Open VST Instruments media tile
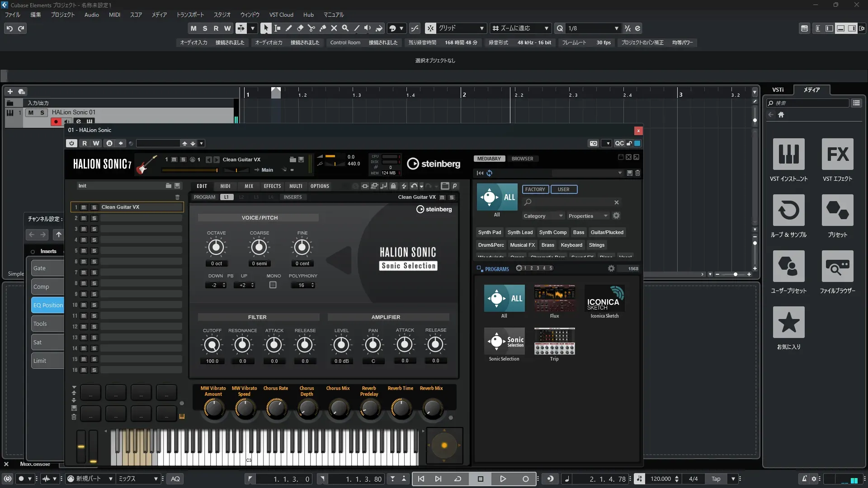The width and height of the screenshot is (868, 488). [x=788, y=154]
